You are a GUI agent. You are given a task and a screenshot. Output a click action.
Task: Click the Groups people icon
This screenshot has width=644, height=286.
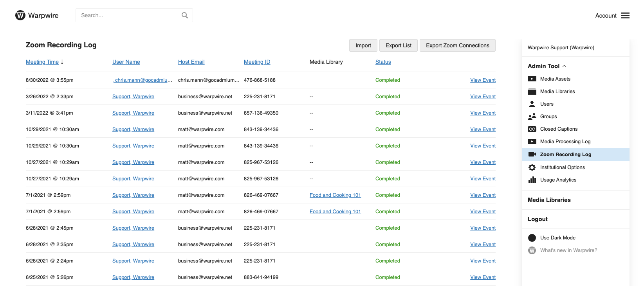(532, 116)
